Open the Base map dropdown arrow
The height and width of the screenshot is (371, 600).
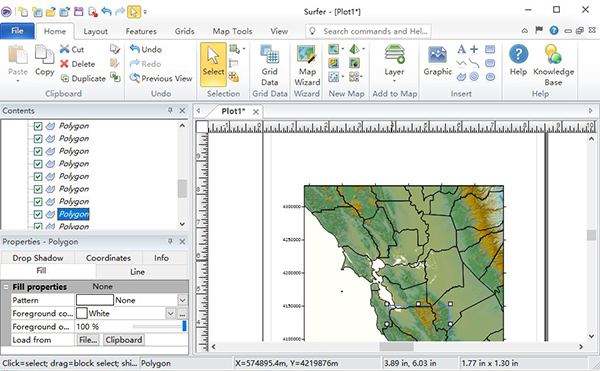click(x=342, y=49)
